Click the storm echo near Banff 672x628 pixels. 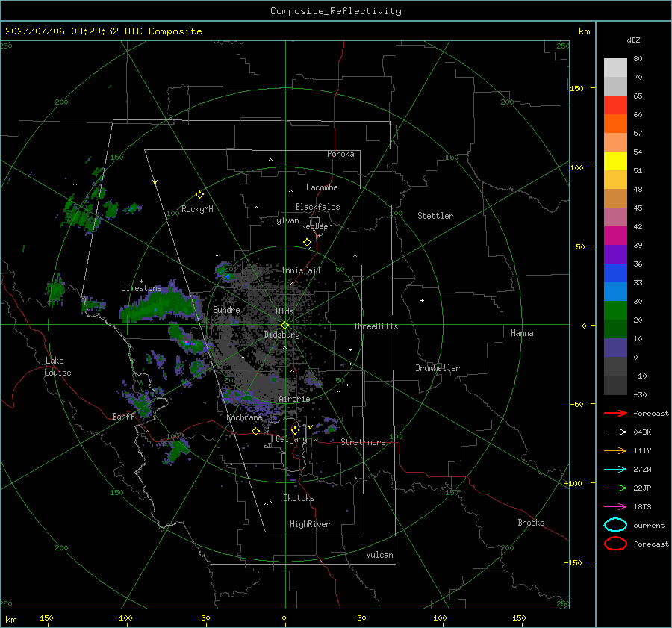pos(141,402)
